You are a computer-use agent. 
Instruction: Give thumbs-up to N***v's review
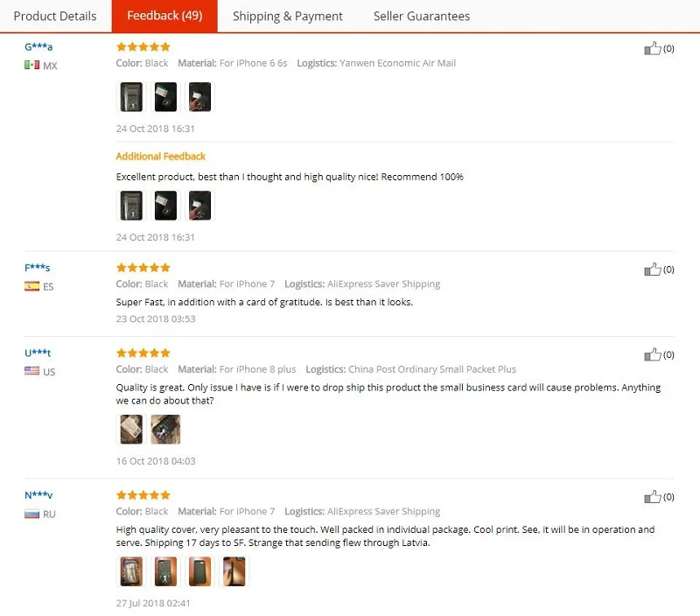[x=652, y=497]
